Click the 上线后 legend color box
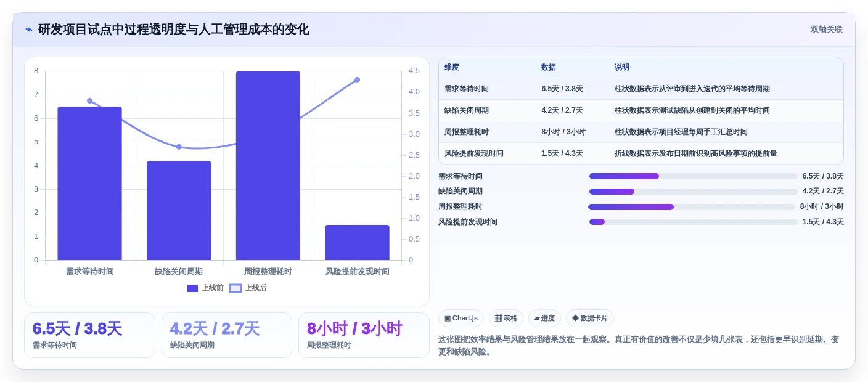868x382 pixels. 235,288
